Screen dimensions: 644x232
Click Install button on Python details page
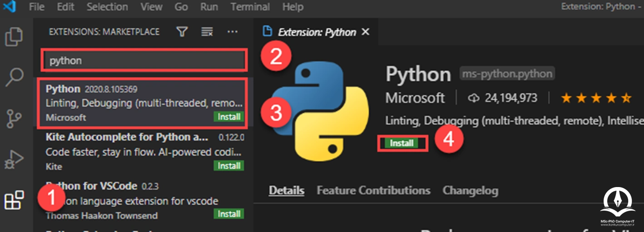tap(402, 143)
